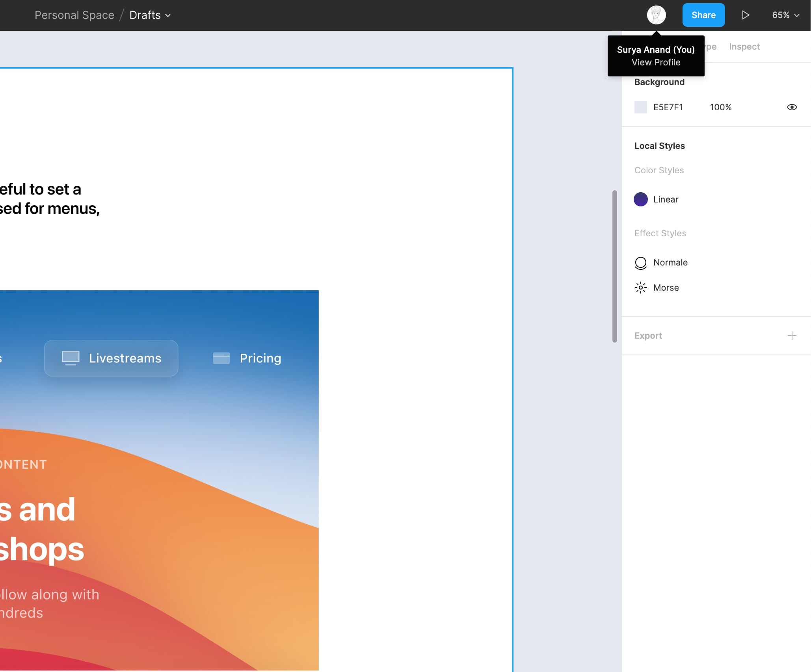The height and width of the screenshot is (672, 811).
Task: Add an export with the plus icon
Action: [792, 336]
